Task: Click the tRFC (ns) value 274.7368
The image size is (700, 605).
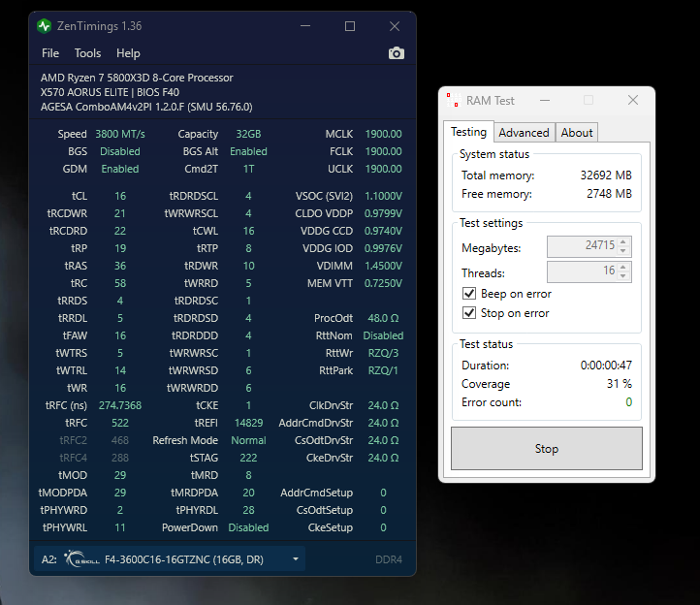Action: pyautogui.click(x=120, y=405)
